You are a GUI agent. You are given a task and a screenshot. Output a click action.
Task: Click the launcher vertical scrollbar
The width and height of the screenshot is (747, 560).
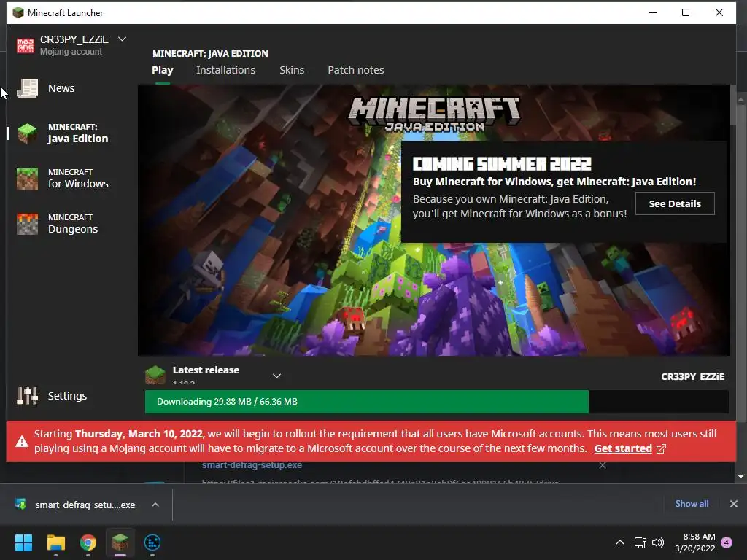tap(732, 105)
